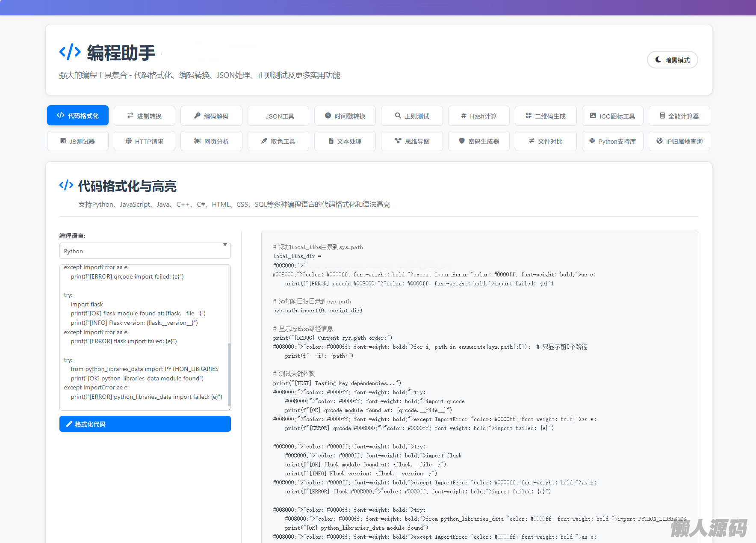This screenshot has width=756, height=543.
Task: Click the clock icon for 时间戳转换
Action: [x=328, y=116]
